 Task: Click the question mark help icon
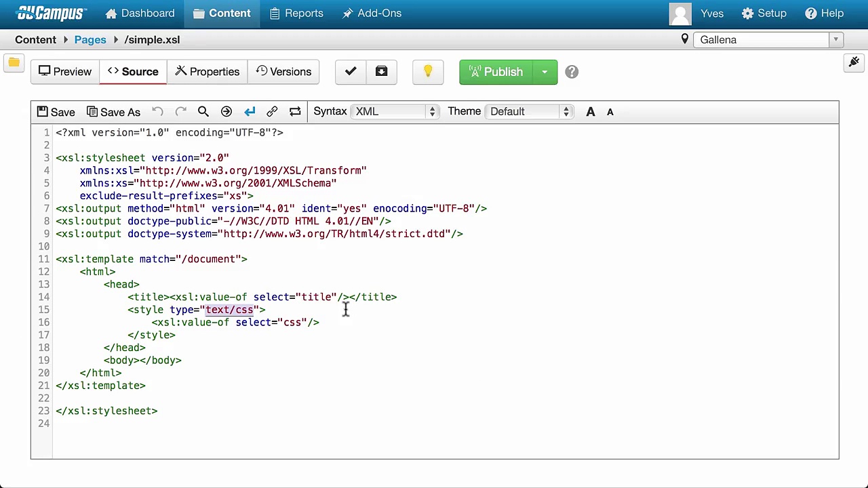click(x=572, y=72)
